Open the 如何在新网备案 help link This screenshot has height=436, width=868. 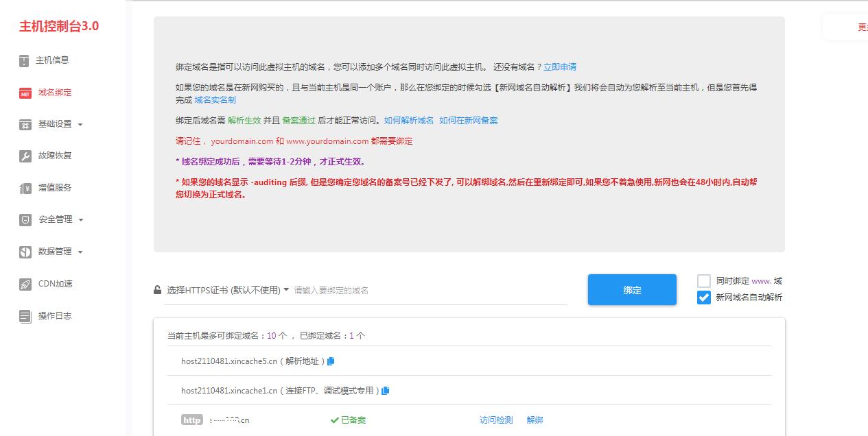tap(469, 121)
